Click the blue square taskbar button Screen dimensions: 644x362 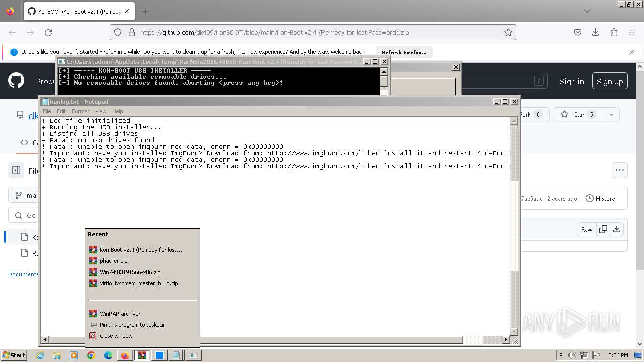[x=159, y=355]
